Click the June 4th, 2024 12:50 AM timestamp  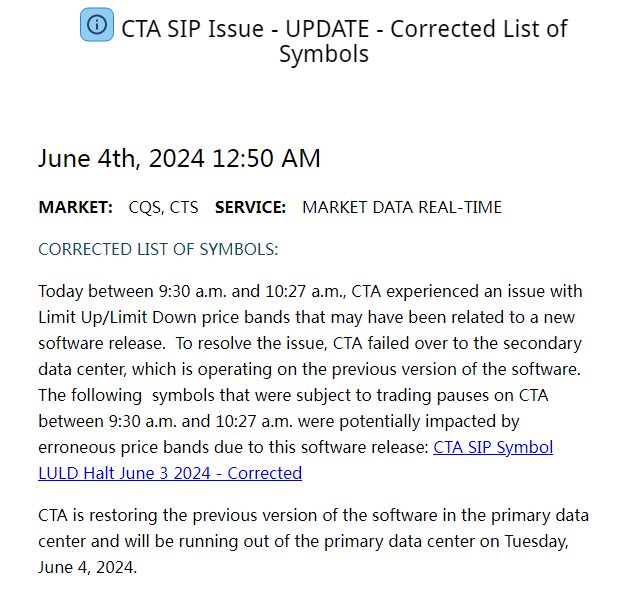(x=179, y=158)
